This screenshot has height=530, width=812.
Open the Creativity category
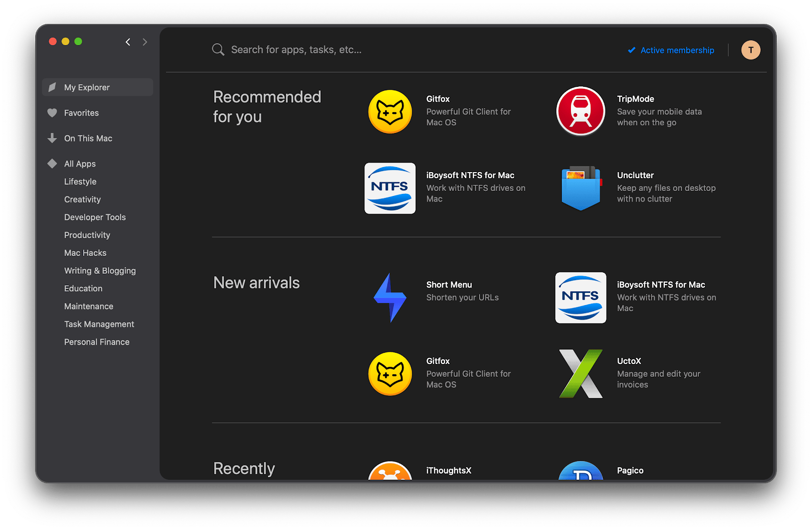pos(82,199)
